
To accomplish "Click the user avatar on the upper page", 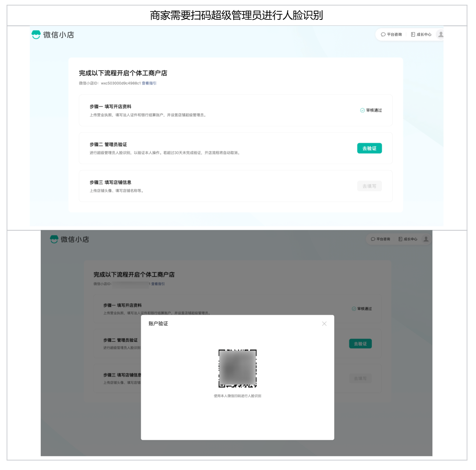I will (440, 34).
